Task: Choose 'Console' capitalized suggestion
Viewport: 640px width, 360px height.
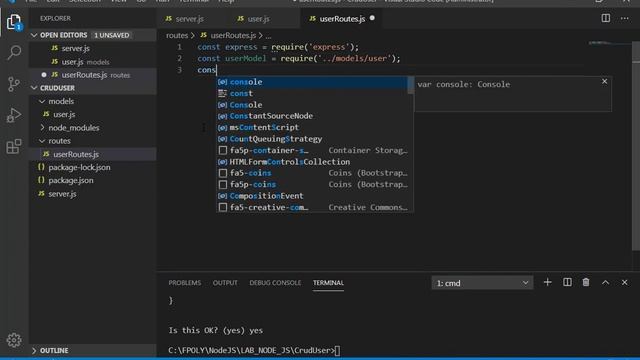Action: click(x=312, y=105)
